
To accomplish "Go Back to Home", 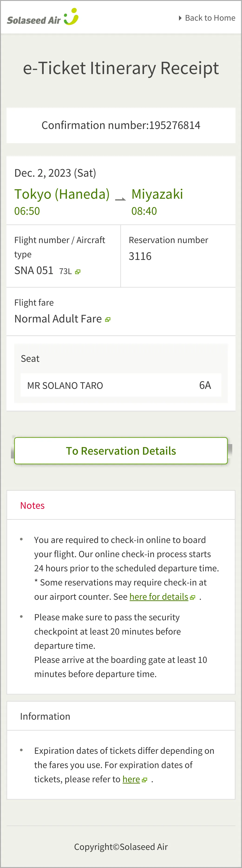I will click(x=210, y=18).
